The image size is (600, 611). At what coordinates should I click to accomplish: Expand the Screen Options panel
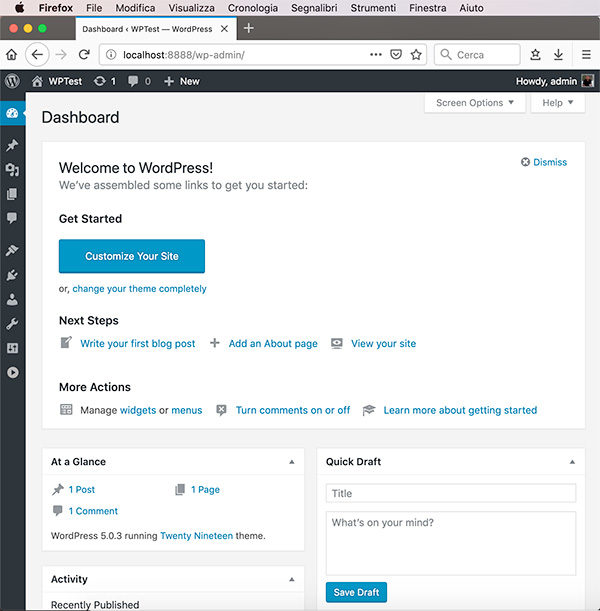pyautogui.click(x=474, y=103)
